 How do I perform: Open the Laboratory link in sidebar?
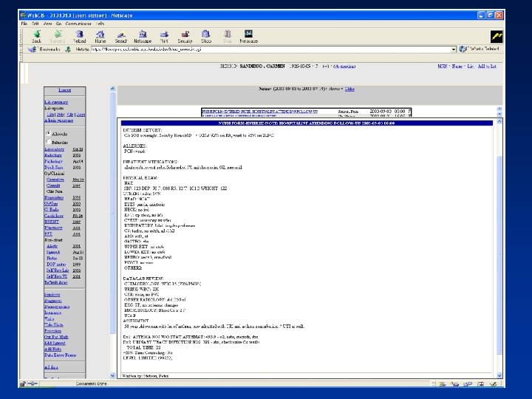[54, 149]
